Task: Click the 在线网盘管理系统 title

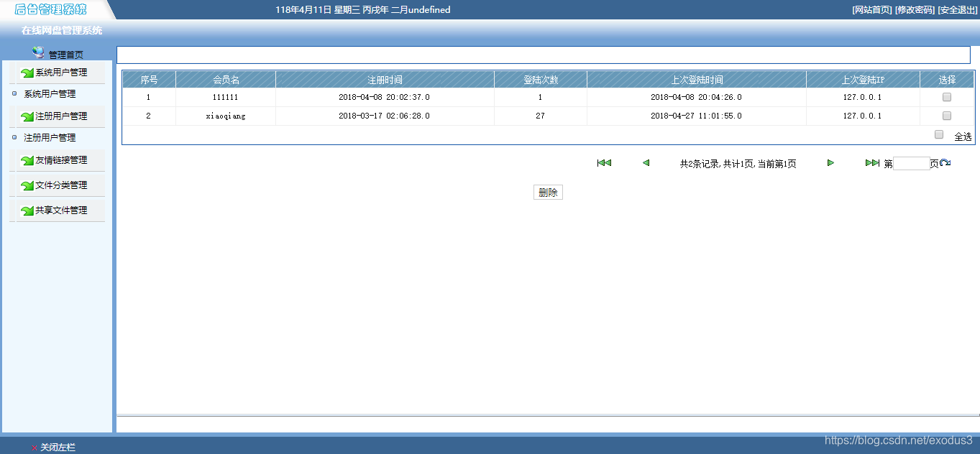Action: [x=62, y=31]
